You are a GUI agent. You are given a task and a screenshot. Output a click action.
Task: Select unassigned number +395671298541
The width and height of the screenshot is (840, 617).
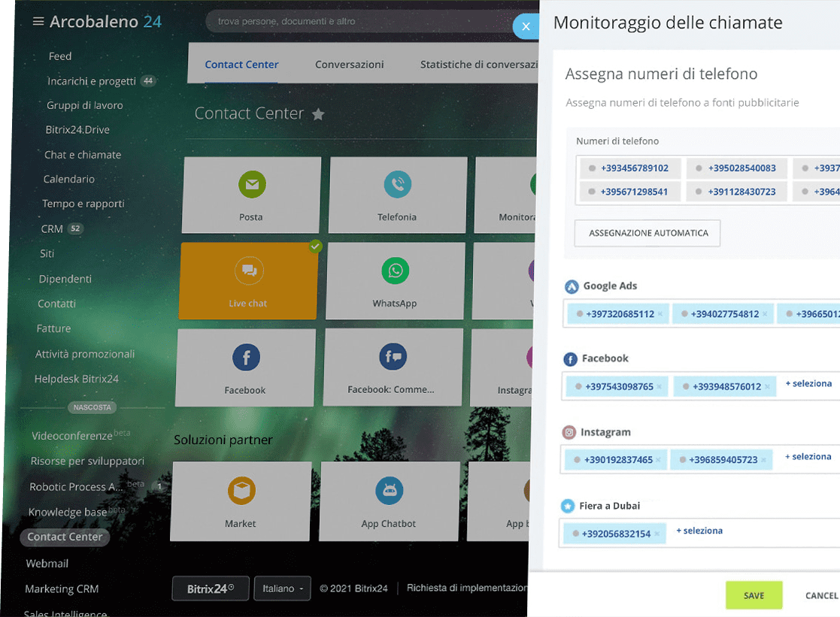tap(629, 192)
